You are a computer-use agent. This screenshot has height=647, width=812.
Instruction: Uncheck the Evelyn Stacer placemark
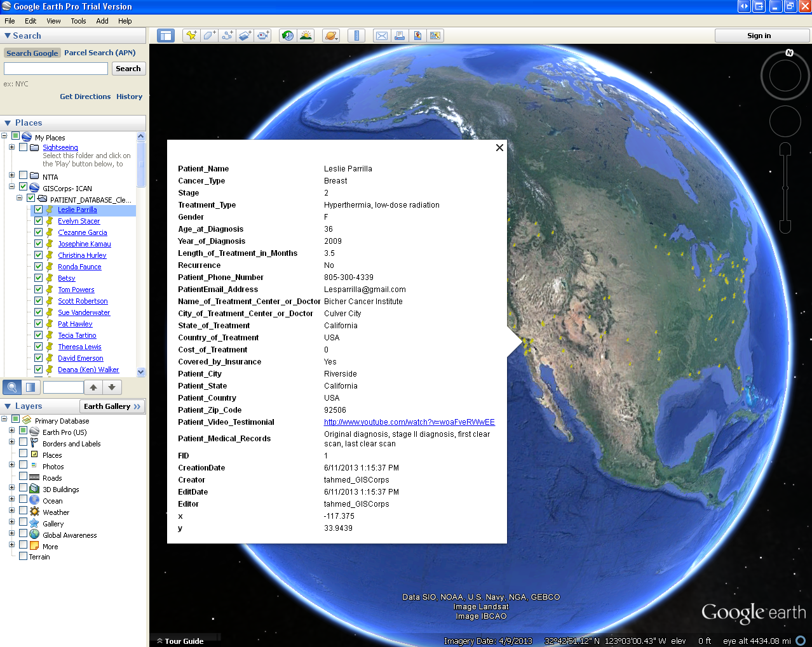pos(39,221)
